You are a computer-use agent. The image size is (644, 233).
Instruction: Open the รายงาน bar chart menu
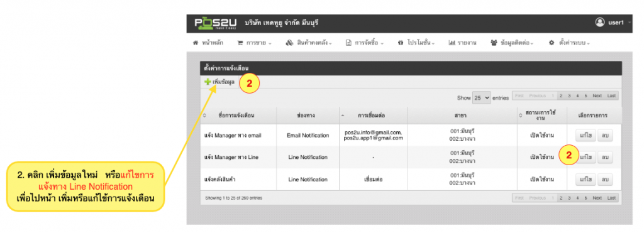[x=462, y=43]
